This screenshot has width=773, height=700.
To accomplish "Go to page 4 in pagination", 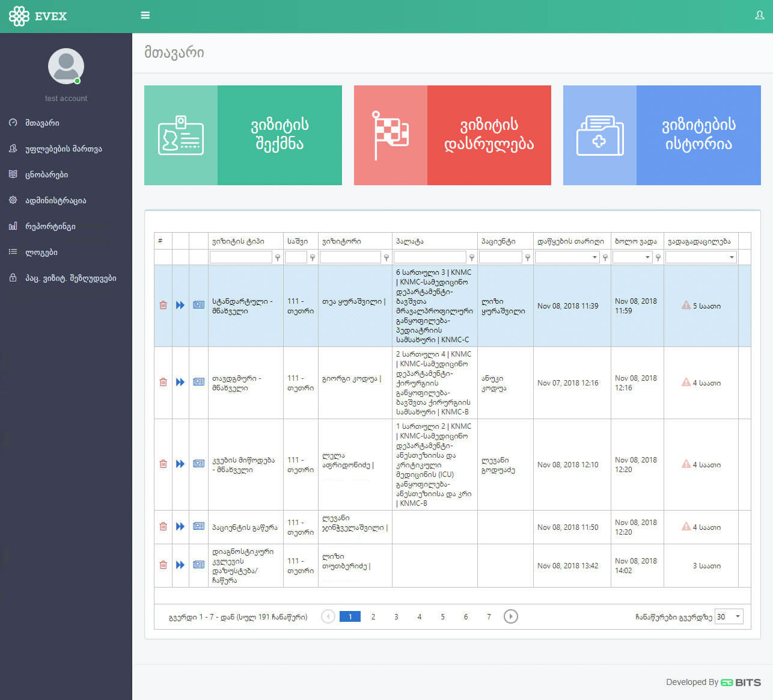I will coord(420,616).
